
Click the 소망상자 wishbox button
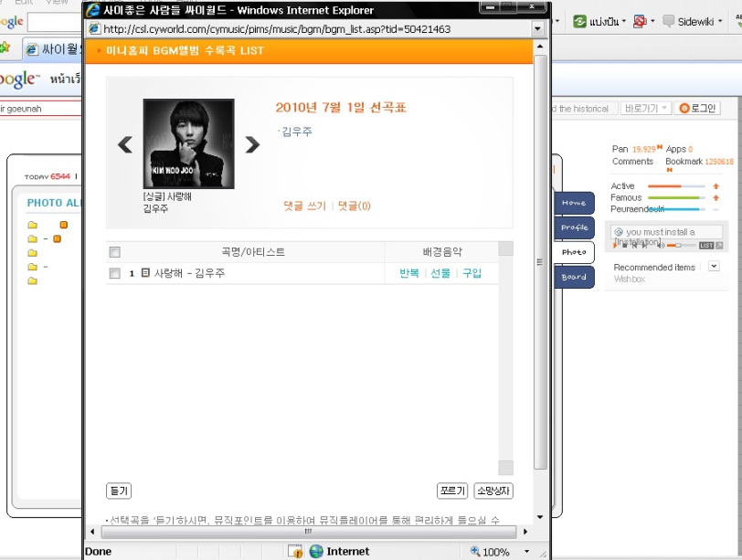click(x=493, y=491)
